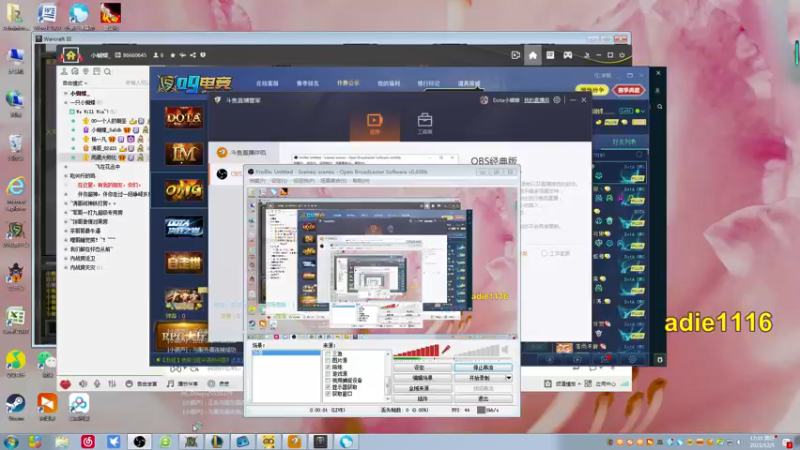
Task: Toggle first source checkbox in OBS sources list
Action: (x=328, y=354)
